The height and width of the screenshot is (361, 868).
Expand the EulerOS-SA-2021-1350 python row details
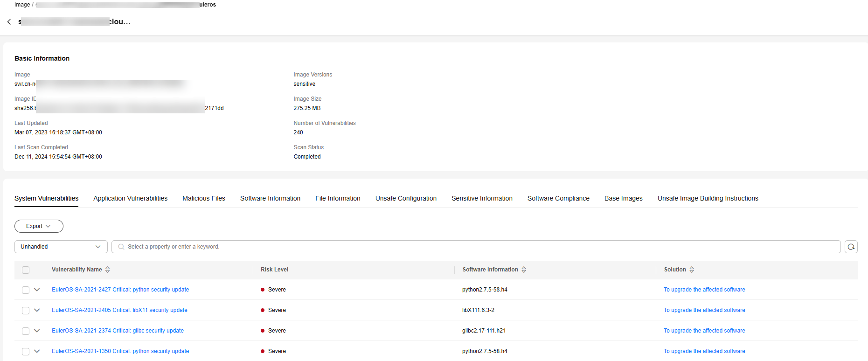[x=37, y=351]
